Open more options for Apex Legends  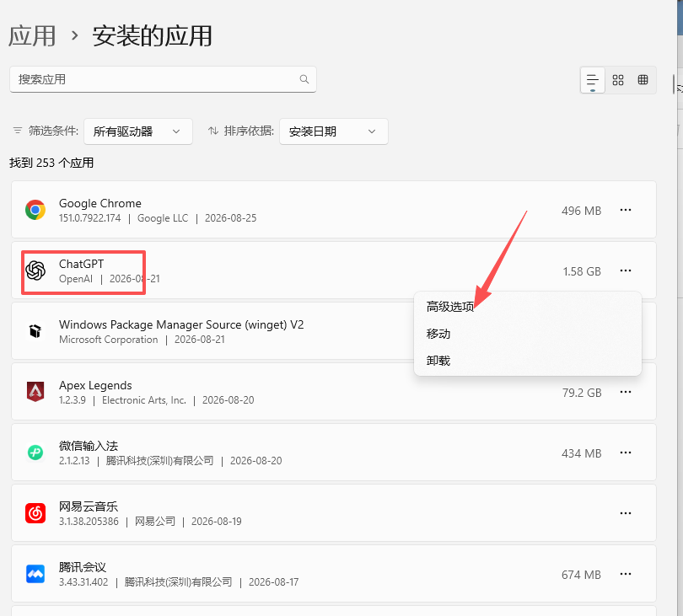point(626,392)
